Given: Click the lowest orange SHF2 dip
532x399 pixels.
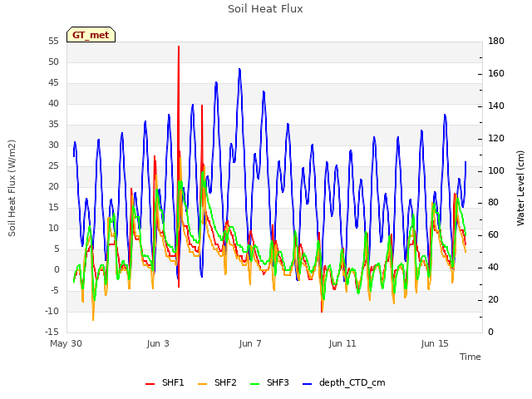Looking at the screenshot, I should pyautogui.click(x=93, y=319).
